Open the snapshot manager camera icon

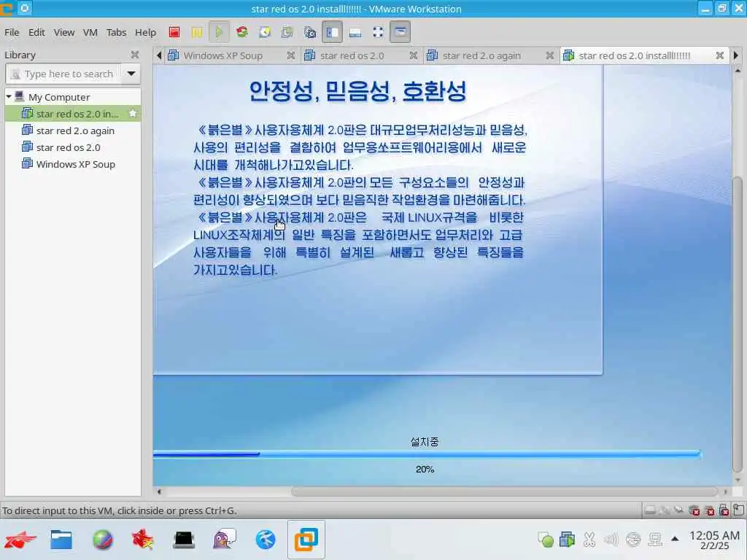[x=309, y=32]
